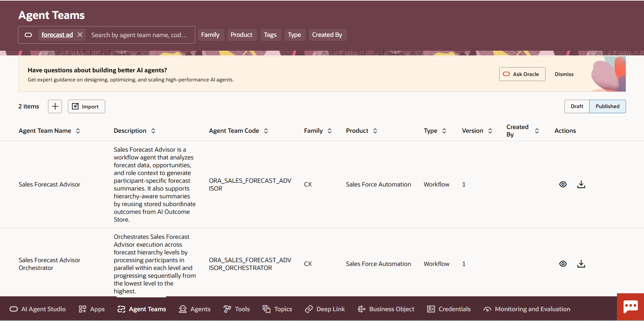Open the Created By filter chip
This screenshot has width=644, height=321.
coord(327,35)
